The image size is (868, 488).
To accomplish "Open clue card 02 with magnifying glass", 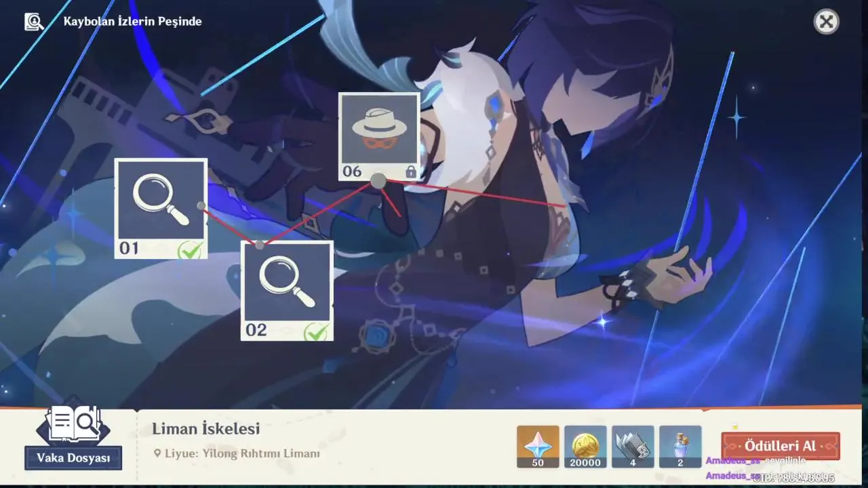I will (287, 291).
